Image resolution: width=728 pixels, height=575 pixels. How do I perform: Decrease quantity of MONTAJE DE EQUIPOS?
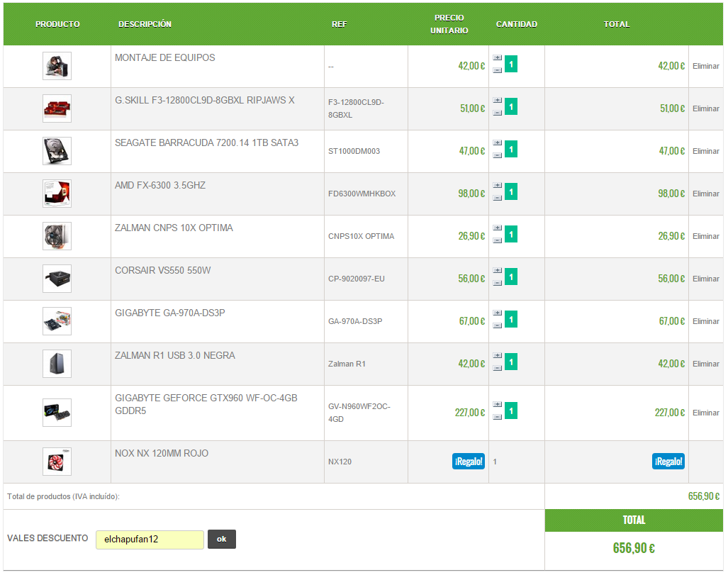click(497, 70)
